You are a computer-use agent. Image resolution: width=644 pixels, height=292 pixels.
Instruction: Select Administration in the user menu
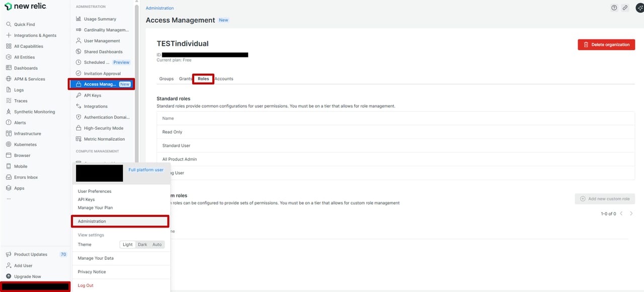[x=120, y=221]
